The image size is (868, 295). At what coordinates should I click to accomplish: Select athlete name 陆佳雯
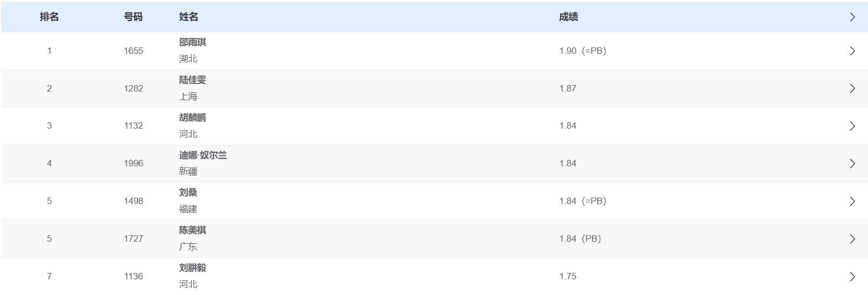(x=192, y=80)
